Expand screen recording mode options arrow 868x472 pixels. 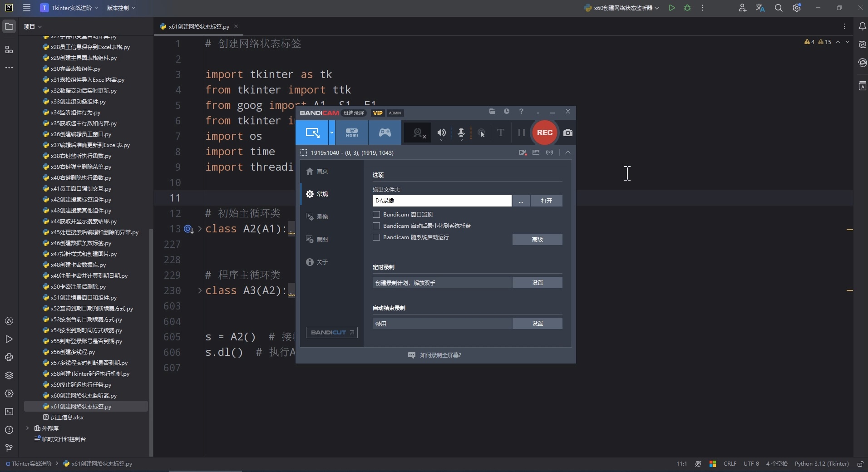(332, 133)
